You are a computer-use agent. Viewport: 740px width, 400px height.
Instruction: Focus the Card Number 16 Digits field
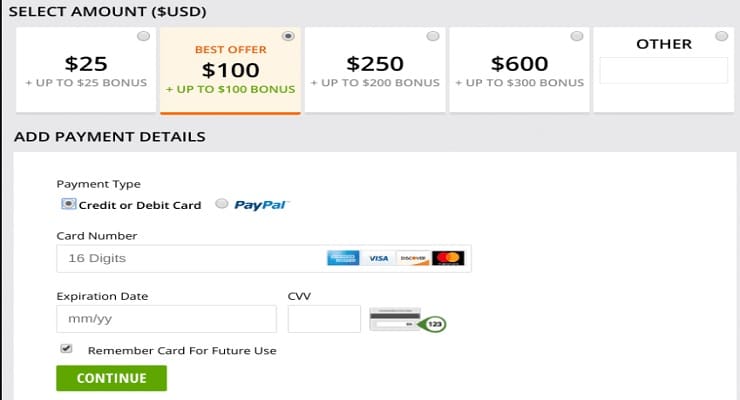pyautogui.click(x=264, y=258)
